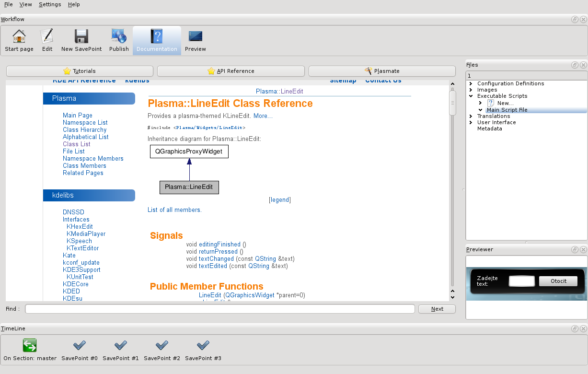Focus the Find text field
Image resolution: width=588 pixels, height=374 pixels.
220,309
